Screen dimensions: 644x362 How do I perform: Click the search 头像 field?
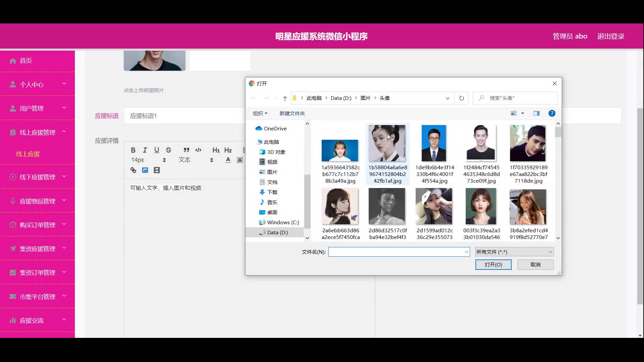515,98
